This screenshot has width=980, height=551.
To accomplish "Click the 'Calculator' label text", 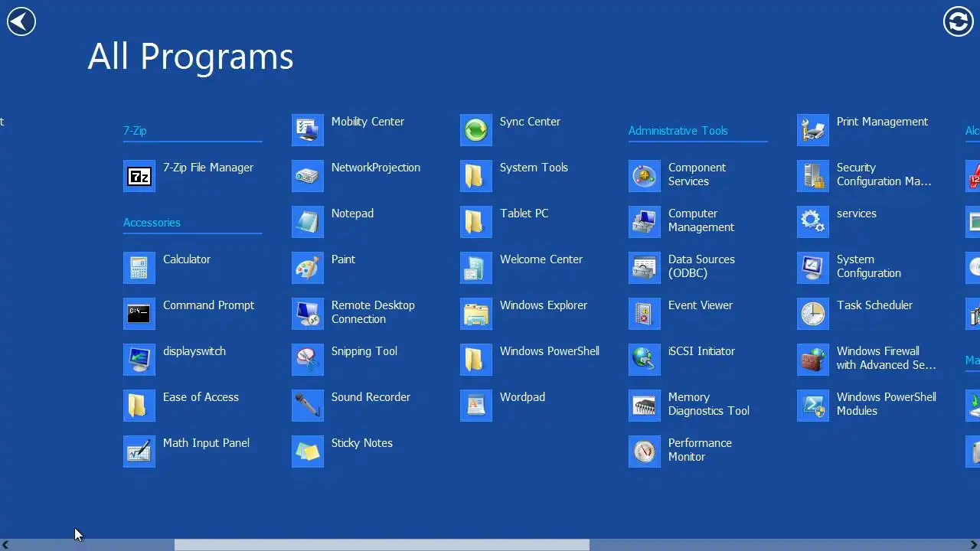I will click(x=187, y=259).
